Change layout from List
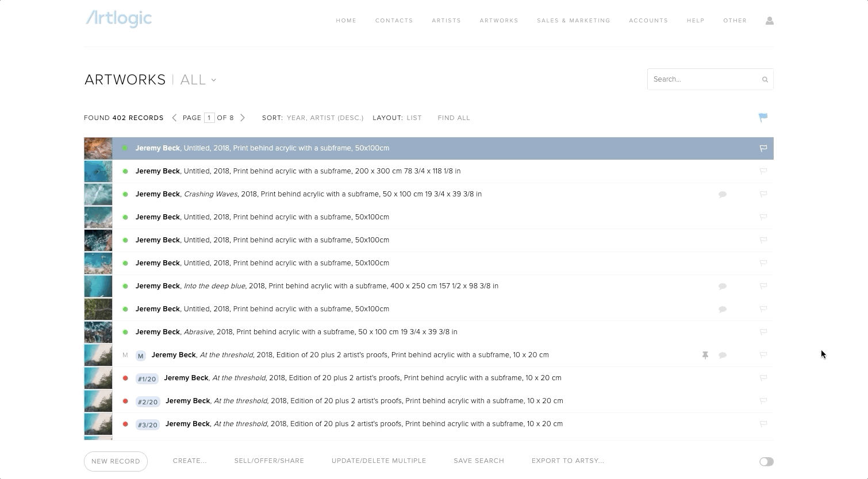Image resolution: width=868 pixels, height=479 pixels. click(x=414, y=118)
